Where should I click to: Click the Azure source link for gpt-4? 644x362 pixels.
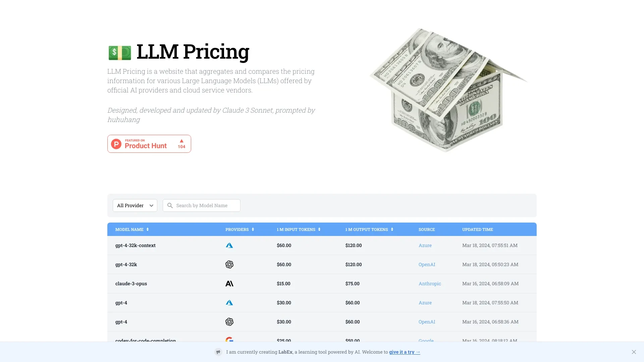[x=425, y=302]
